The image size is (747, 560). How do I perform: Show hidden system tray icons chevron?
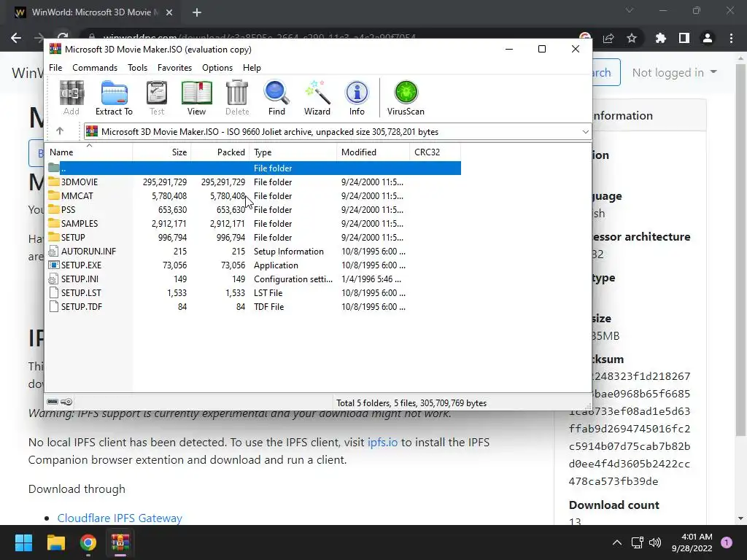coord(617,542)
